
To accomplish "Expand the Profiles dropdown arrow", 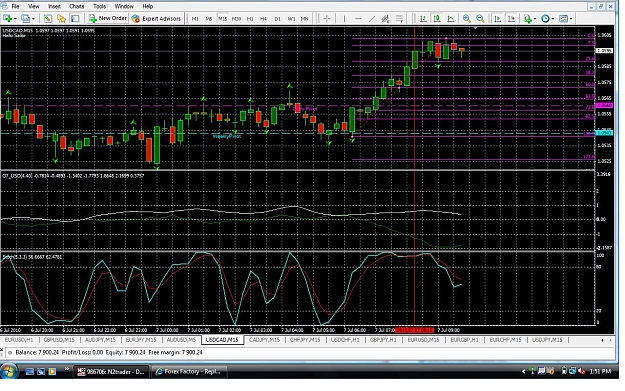I will click(33, 19).
